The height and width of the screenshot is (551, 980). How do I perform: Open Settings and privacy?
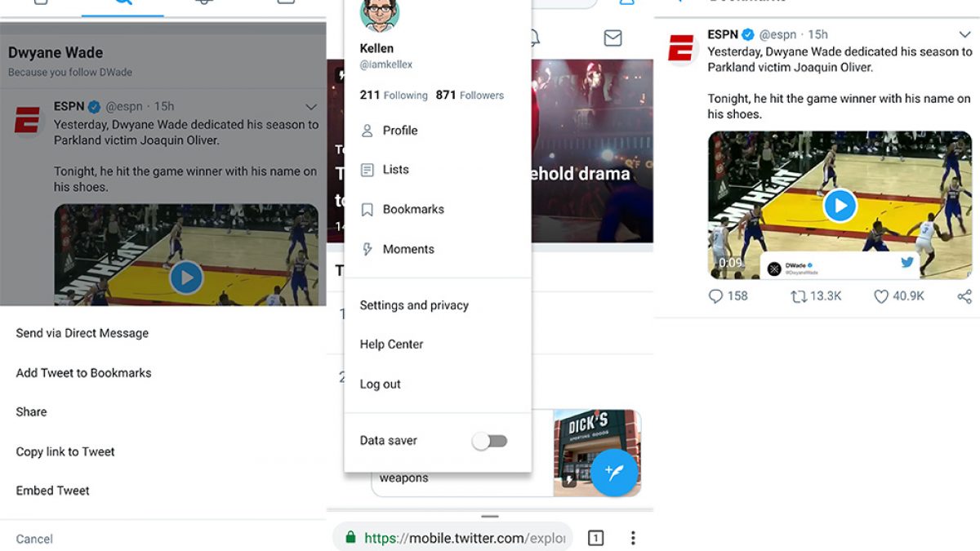point(414,305)
